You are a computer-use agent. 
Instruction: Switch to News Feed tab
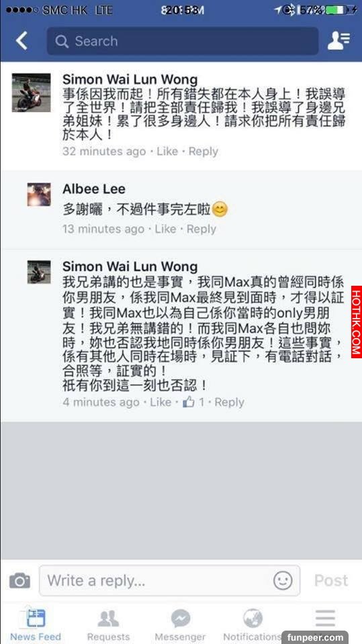point(36,625)
